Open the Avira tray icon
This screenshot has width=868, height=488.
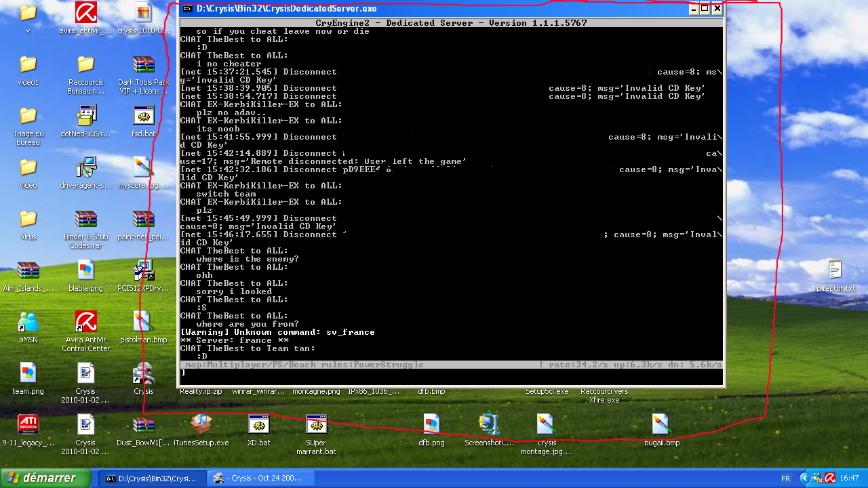829,478
